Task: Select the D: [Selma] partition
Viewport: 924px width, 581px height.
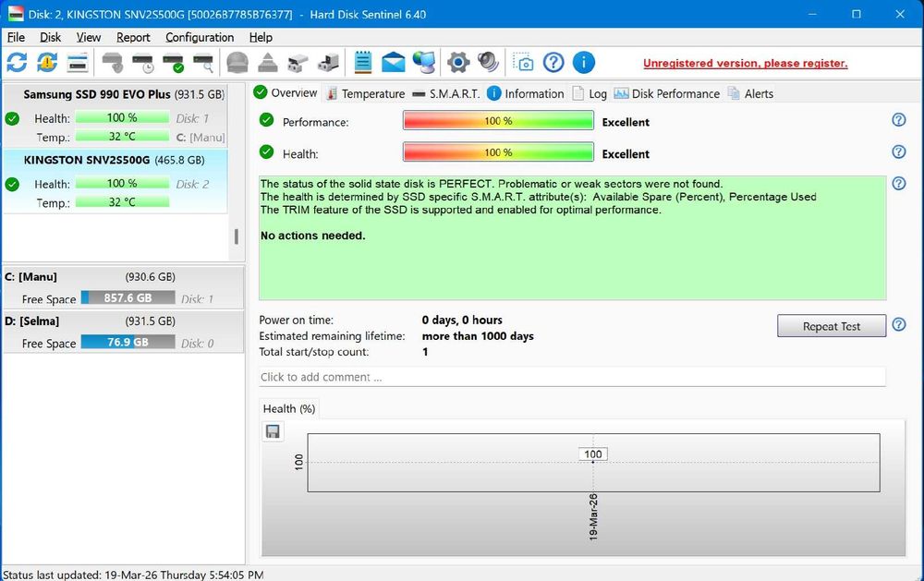Action: pos(123,332)
